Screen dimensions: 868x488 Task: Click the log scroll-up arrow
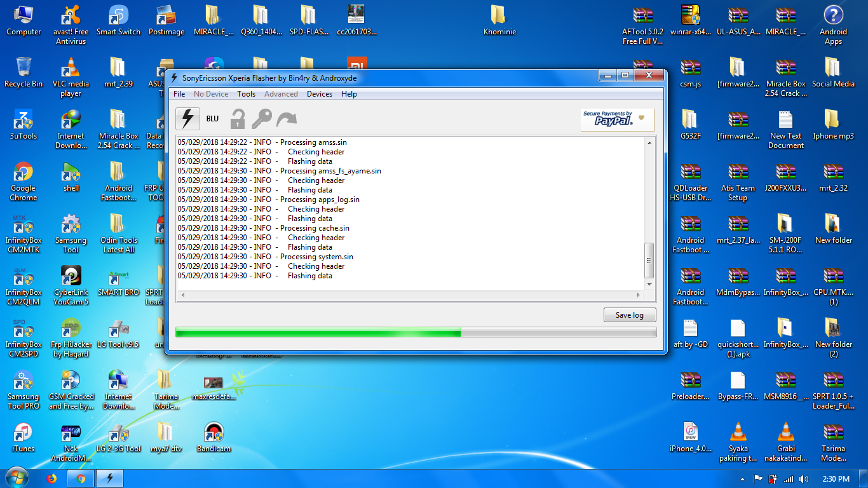(x=649, y=143)
